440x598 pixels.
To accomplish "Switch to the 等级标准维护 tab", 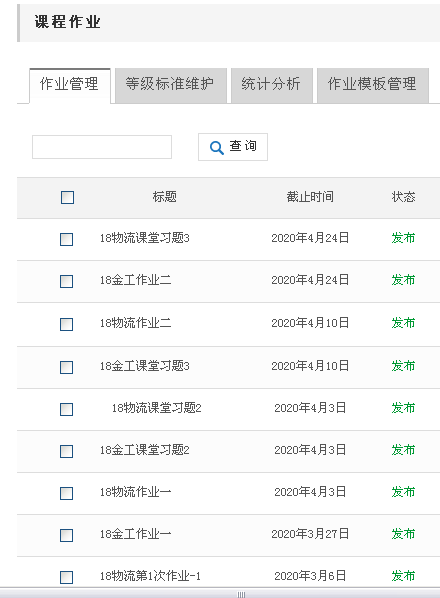I will pyautogui.click(x=170, y=85).
